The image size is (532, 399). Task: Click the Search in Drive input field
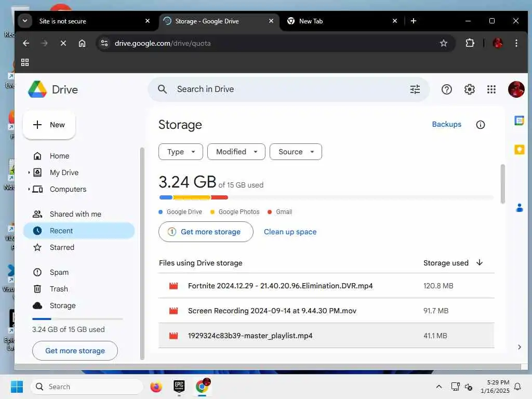[x=288, y=89]
